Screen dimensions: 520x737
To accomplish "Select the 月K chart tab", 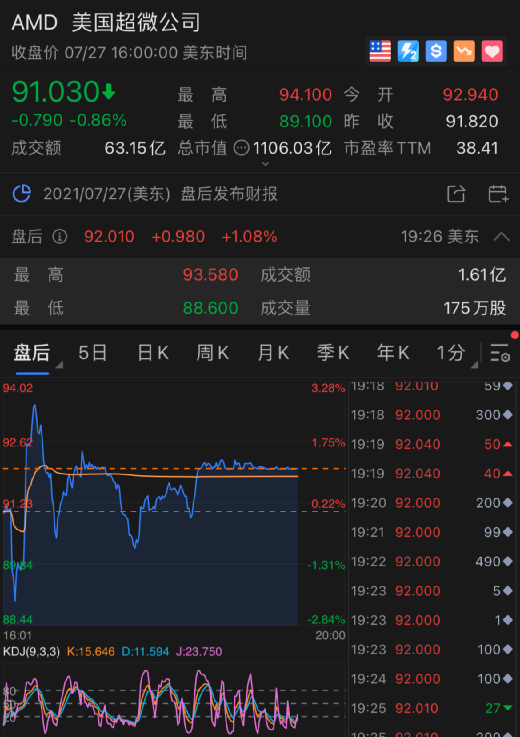I will (x=273, y=353).
